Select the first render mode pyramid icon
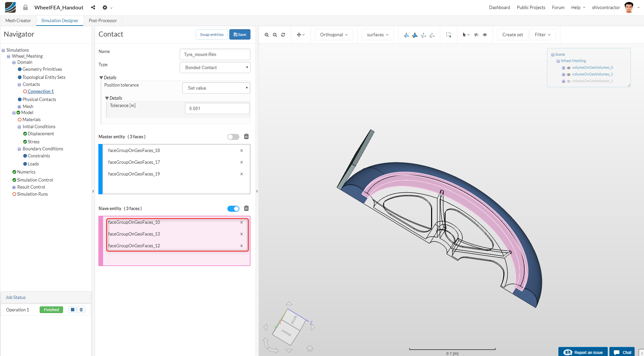Screen dimensions: 644x356 (406, 35)
